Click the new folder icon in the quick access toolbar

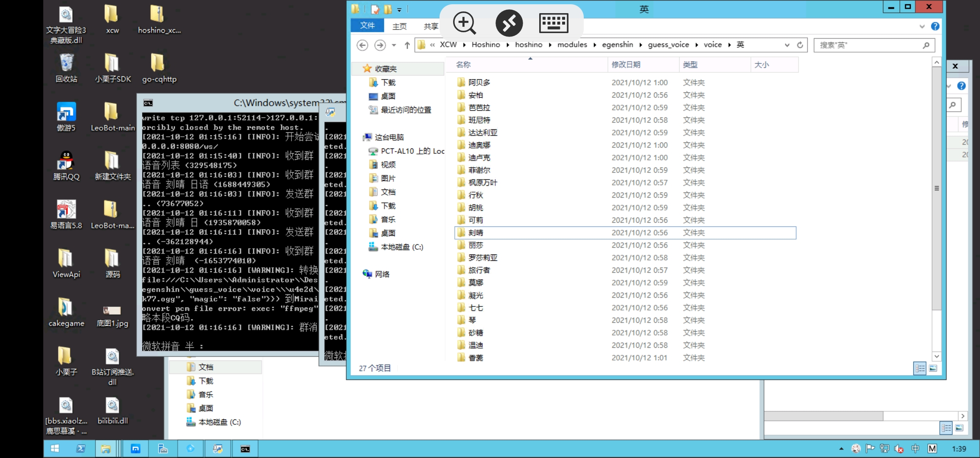[388, 9]
